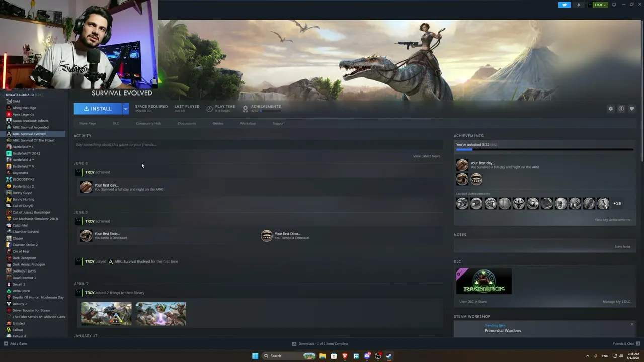644x362 pixels.
Task: Open the Workshop tab
Action: [248, 123]
